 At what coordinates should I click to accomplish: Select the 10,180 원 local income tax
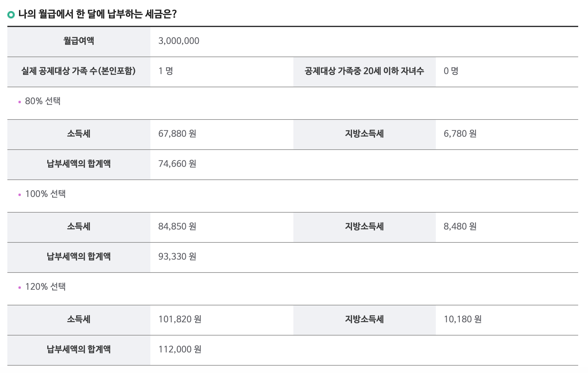[x=462, y=319]
